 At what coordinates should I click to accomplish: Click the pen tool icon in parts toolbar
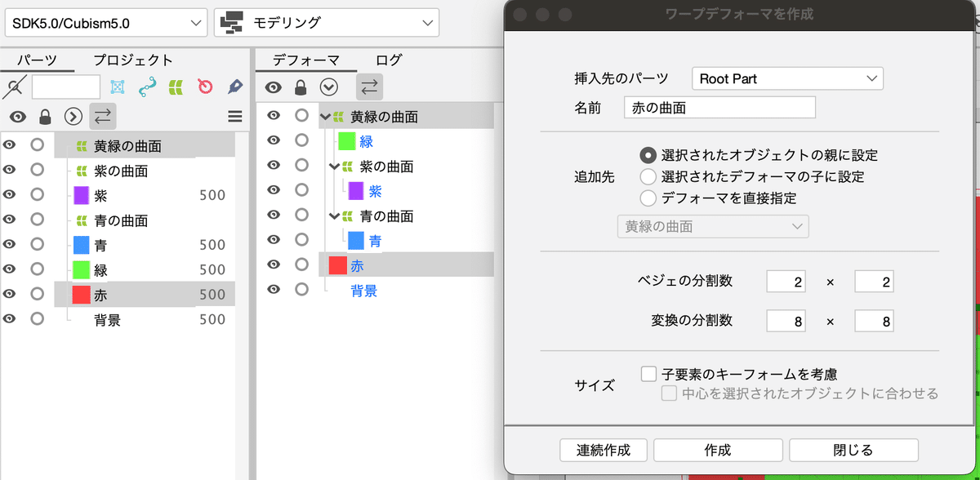tap(235, 87)
